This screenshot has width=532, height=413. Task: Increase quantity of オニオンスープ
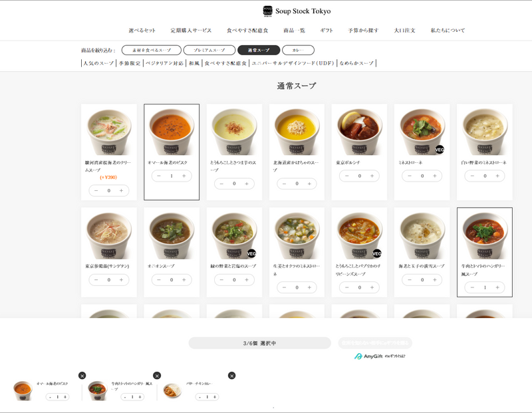(184, 280)
